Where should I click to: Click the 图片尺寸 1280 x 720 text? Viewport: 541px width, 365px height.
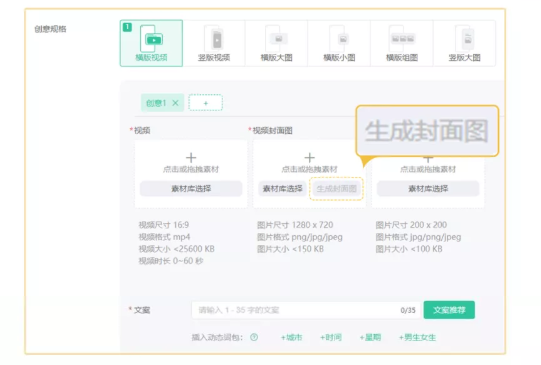(295, 225)
